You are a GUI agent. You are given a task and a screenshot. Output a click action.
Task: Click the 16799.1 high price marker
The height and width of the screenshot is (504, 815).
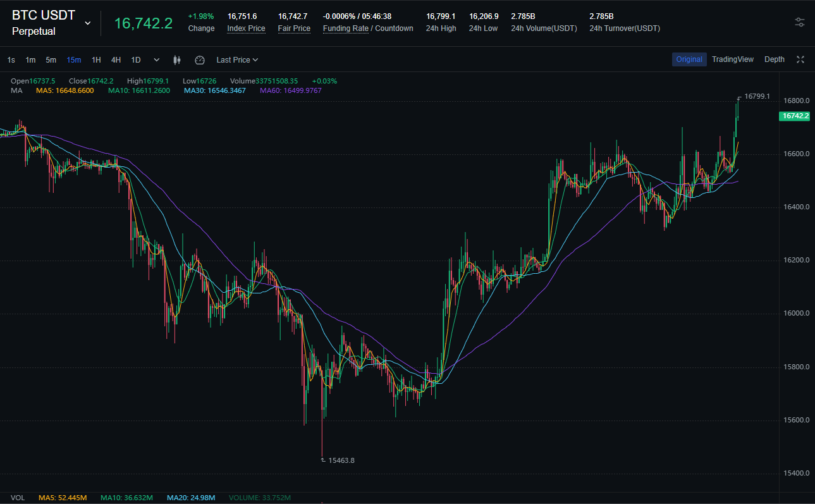[757, 96]
